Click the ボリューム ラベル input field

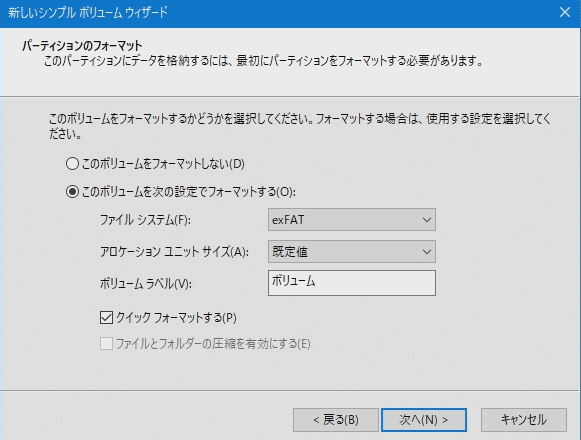pyautogui.click(x=352, y=283)
